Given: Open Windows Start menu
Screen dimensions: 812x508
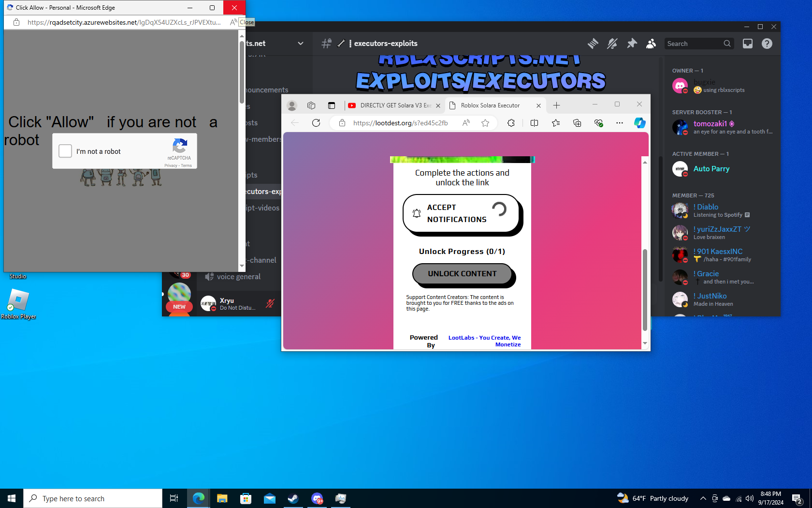Looking at the screenshot, I should click(x=12, y=498).
